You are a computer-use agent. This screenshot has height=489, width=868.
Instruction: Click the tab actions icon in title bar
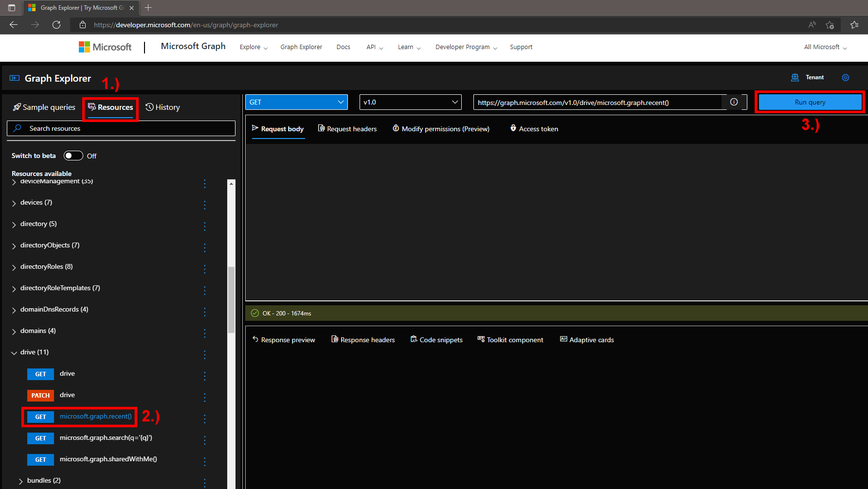[x=12, y=8]
